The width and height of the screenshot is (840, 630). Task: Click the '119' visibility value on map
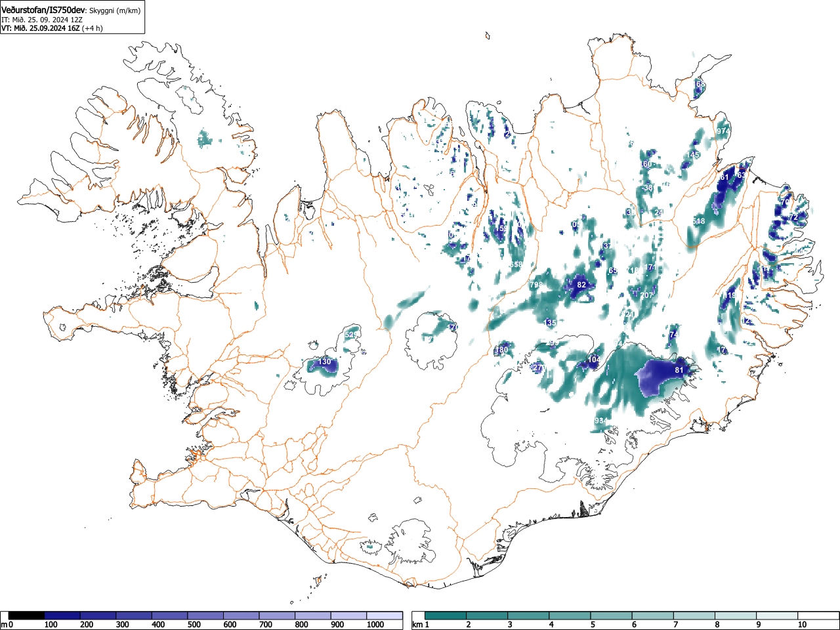coord(730,295)
